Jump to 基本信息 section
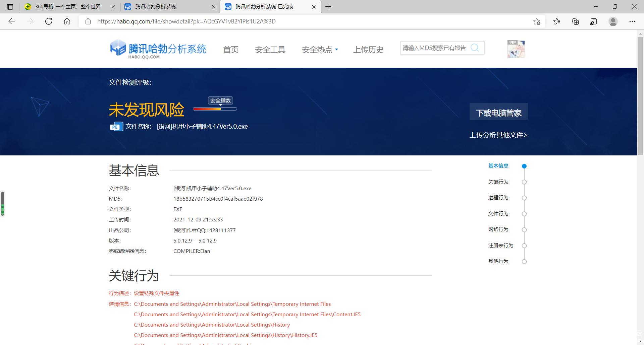Image resolution: width=644 pixels, height=345 pixels. coord(498,166)
